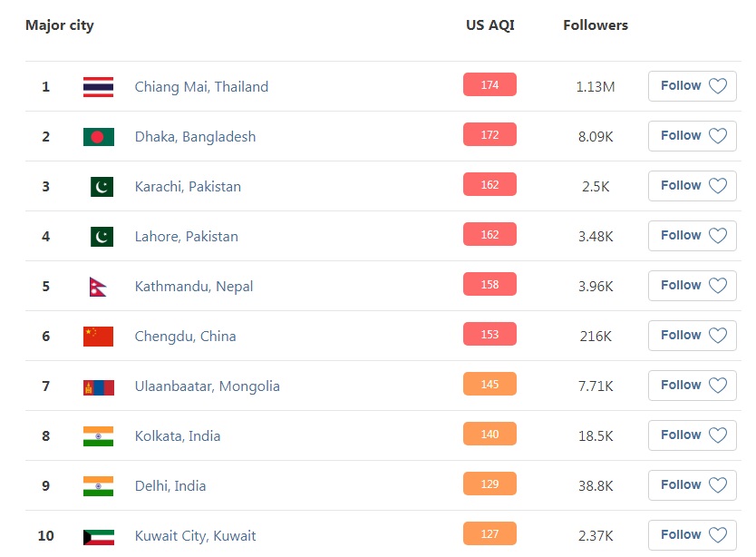The height and width of the screenshot is (557, 756).
Task: Click the Pakistan flag beside Karachi
Action: pyautogui.click(x=102, y=187)
